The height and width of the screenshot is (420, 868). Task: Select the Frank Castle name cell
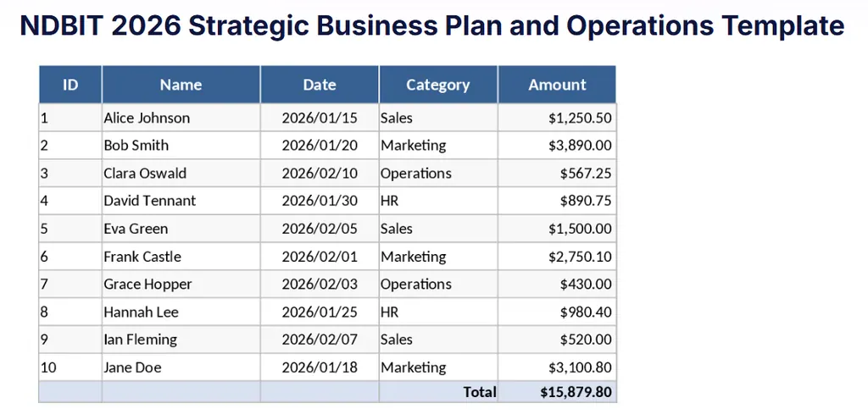[x=142, y=257]
